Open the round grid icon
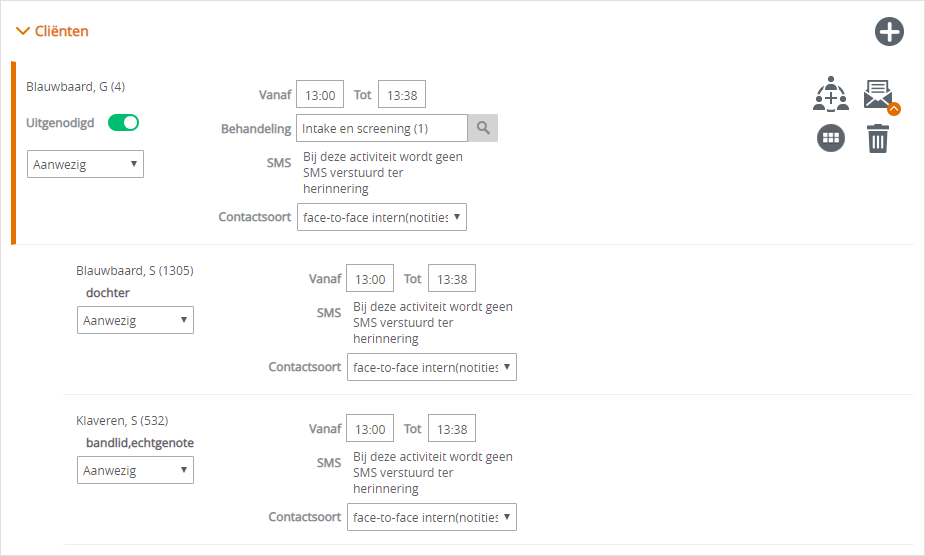The width and height of the screenshot is (925, 556). pyautogui.click(x=831, y=138)
